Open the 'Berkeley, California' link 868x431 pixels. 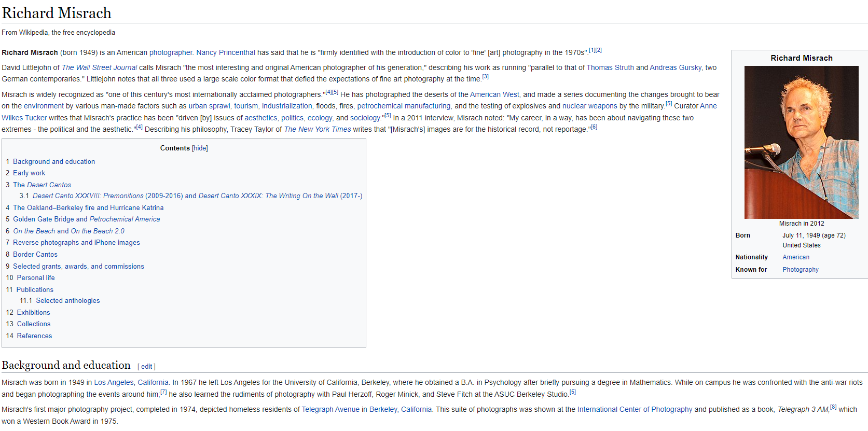401,410
